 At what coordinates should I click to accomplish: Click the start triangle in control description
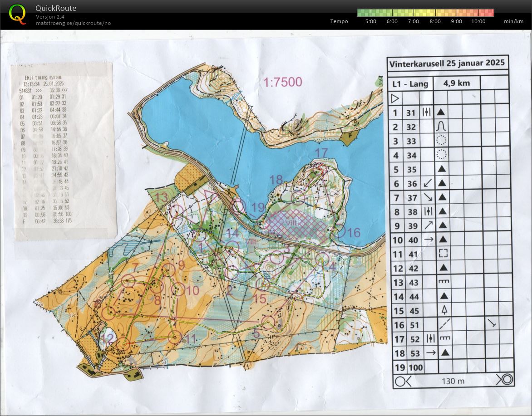point(395,98)
